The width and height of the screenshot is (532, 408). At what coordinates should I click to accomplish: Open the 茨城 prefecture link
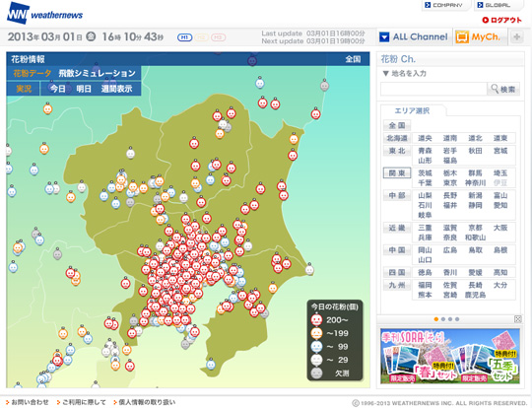click(425, 173)
